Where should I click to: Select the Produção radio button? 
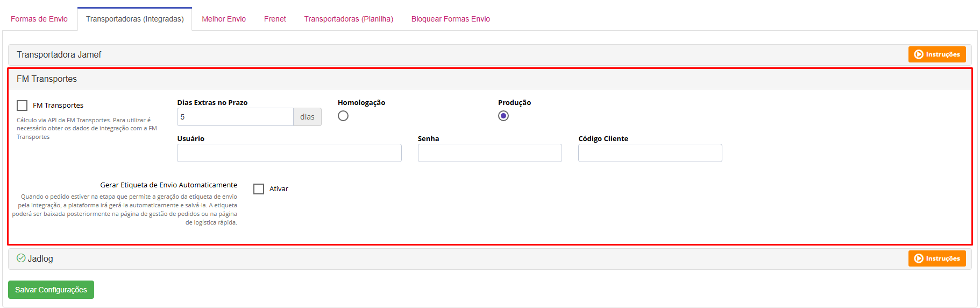(x=503, y=116)
